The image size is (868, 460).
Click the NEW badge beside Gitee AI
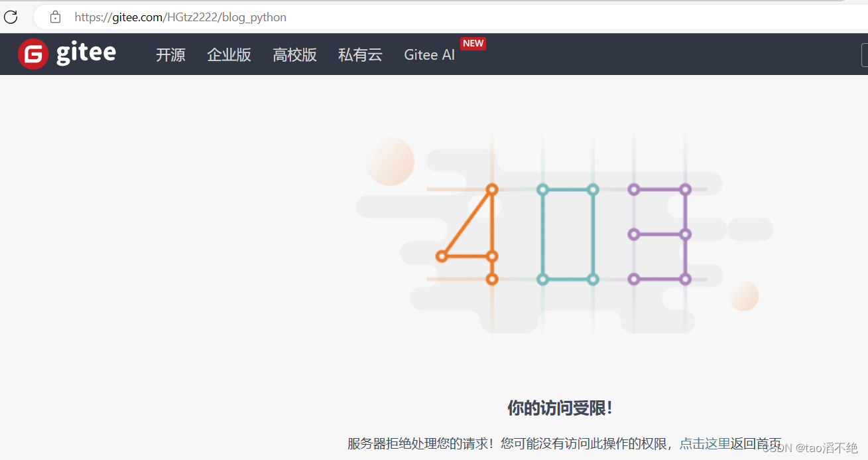[473, 43]
